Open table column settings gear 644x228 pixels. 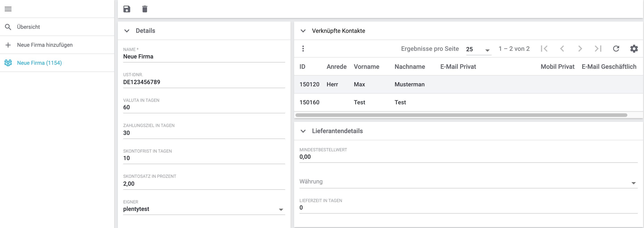(x=634, y=49)
